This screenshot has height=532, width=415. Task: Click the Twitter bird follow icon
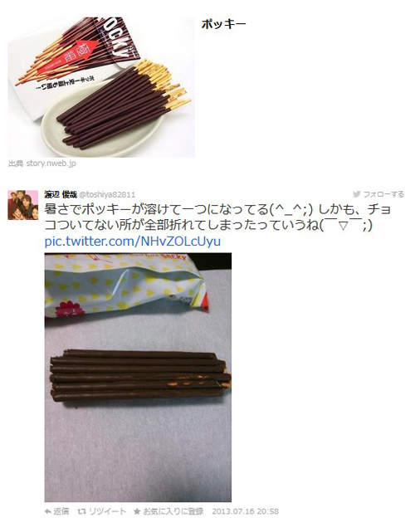(356, 194)
